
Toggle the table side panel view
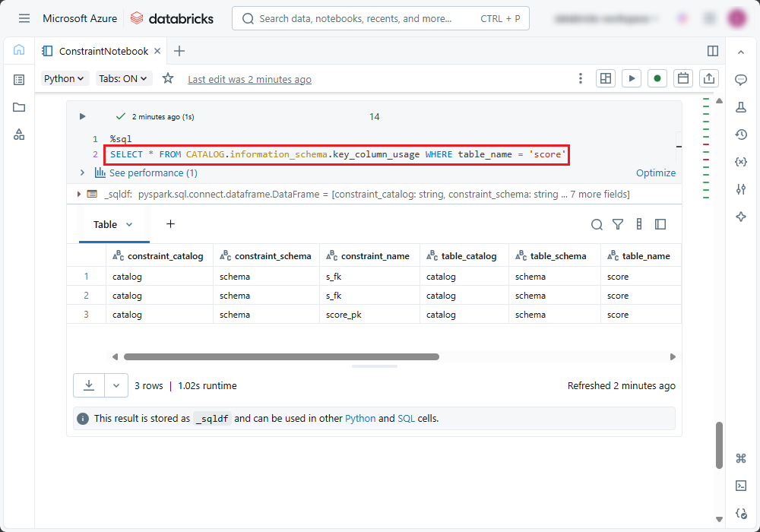pos(660,224)
